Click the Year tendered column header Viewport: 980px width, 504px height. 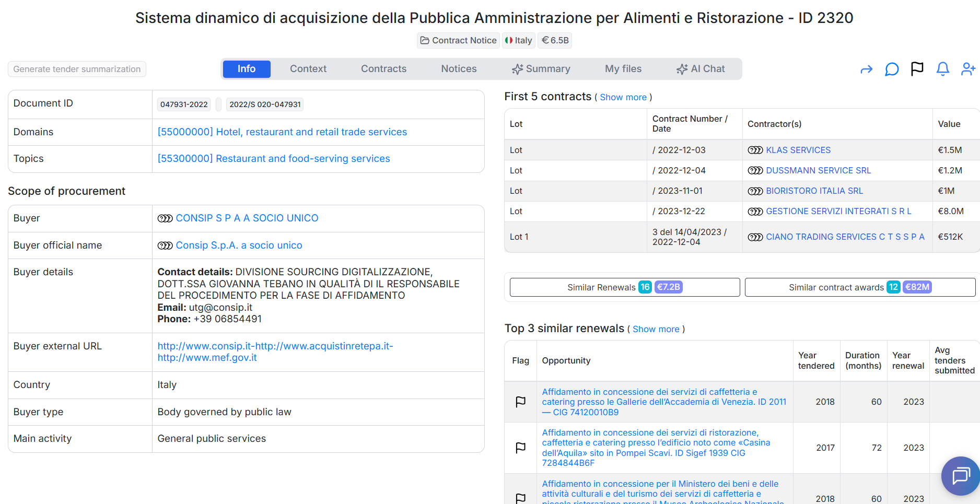pos(816,361)
